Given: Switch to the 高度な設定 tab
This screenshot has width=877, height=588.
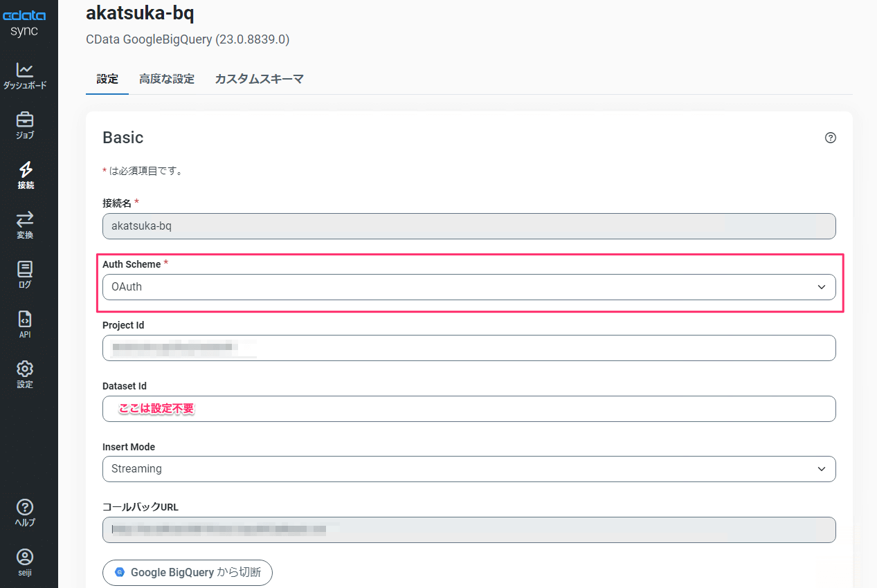Looking at the screenshot, I should click(x=167, y=79).
